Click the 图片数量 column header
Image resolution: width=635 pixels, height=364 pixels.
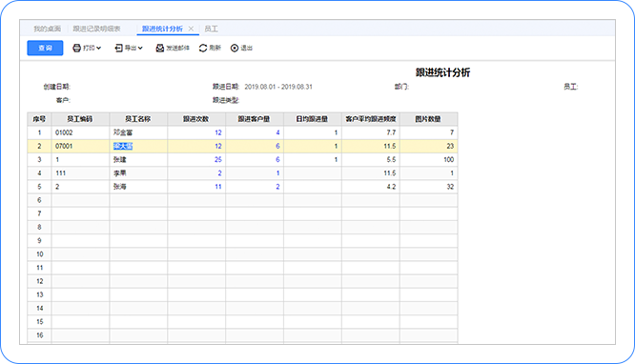(x=428, y=119)
